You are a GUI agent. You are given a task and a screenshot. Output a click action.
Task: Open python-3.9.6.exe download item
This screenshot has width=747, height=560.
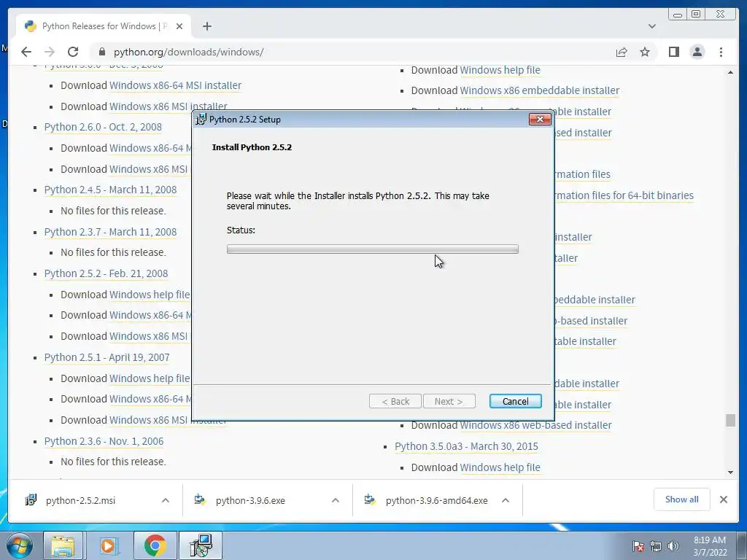pos(250,500)
